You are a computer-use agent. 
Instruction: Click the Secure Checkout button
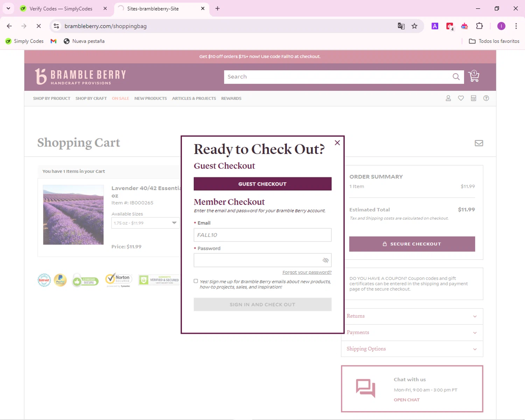(412, 244)
